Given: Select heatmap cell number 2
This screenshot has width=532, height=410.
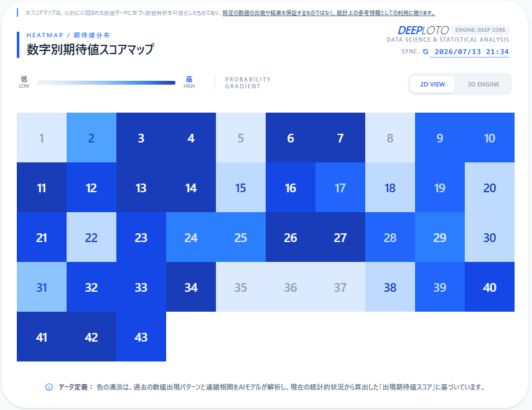Looking at the screenshot, I should (x=91, y=137).
